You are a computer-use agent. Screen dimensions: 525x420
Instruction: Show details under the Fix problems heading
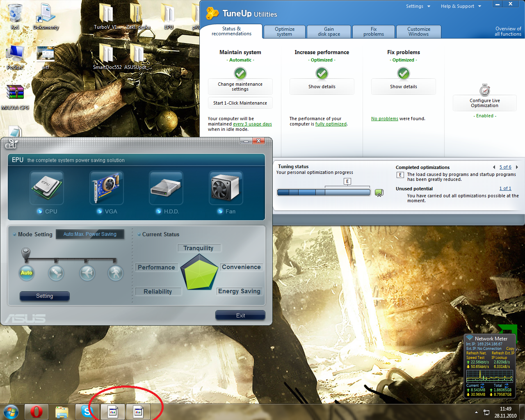click(404, 87)
